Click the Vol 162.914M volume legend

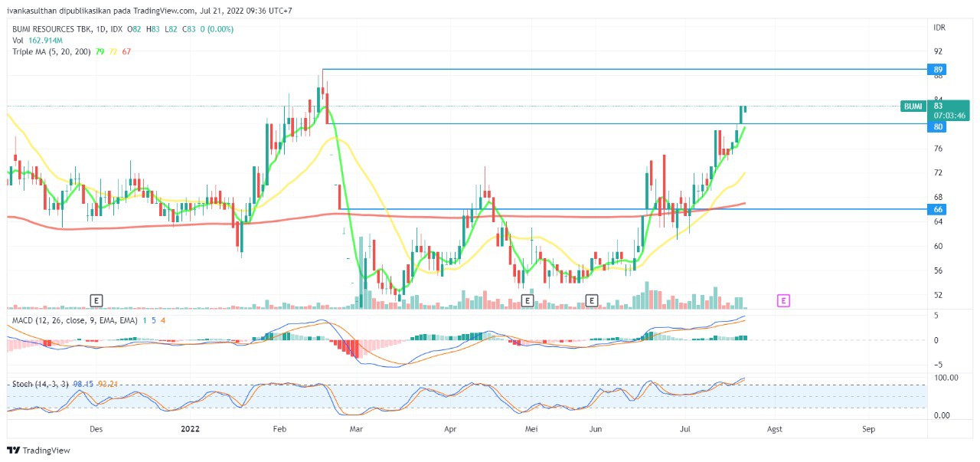37,40
